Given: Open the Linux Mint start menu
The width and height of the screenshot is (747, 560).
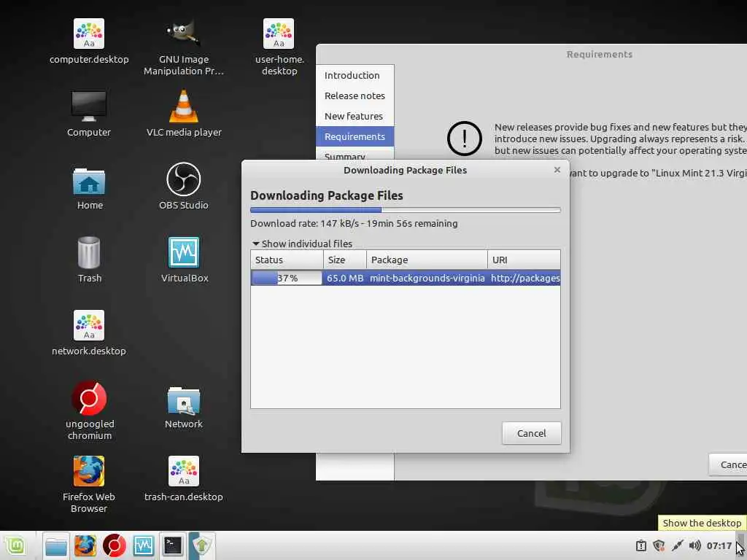Looking at the screenshot, I should (x=15, y=545).
